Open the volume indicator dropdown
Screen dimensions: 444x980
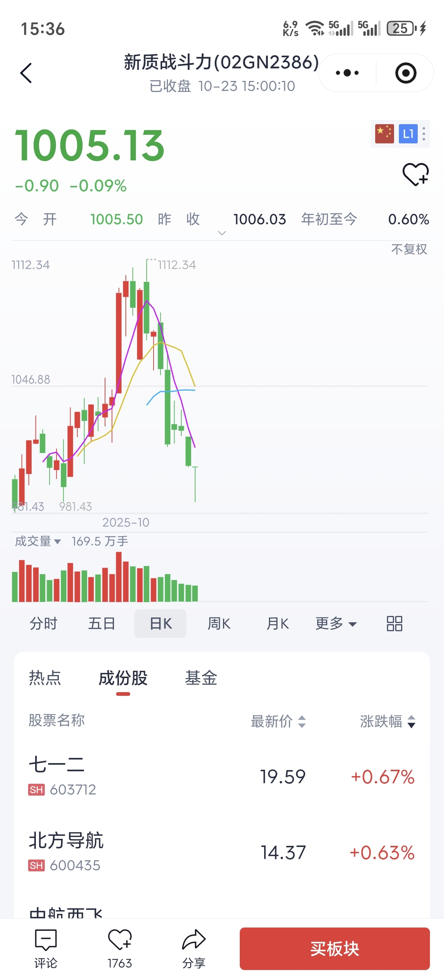tap(38, 541)
